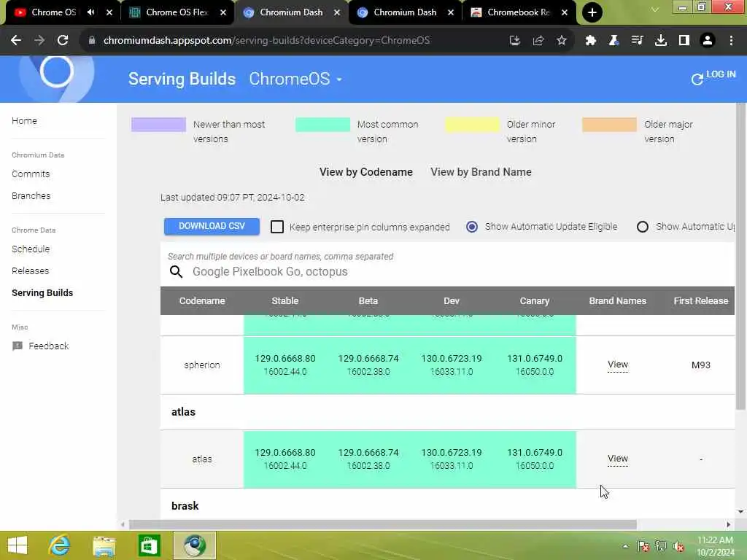Open Windows Start button
This screenshot has height=560, width=747.
[18, 545]
